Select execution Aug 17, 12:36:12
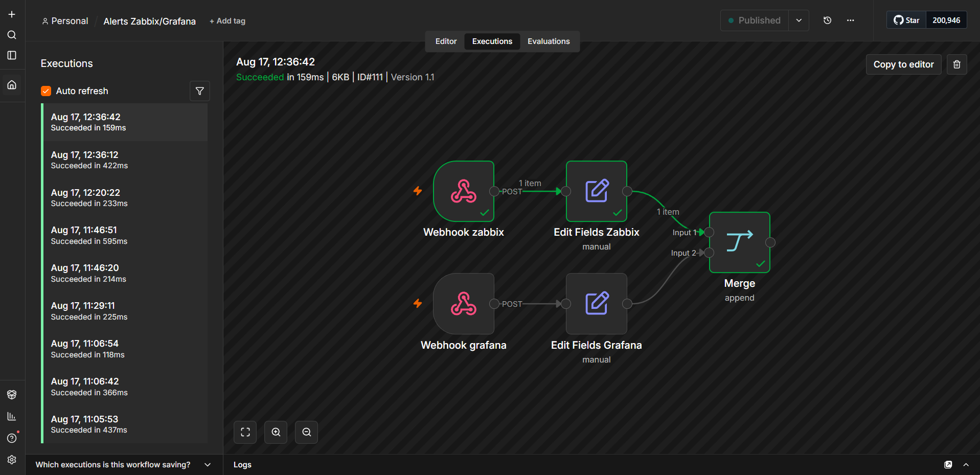 (x=125, y=160)
